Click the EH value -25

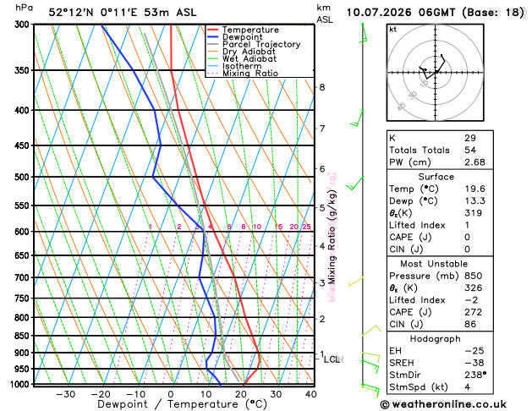pyautogui.click(x=474, y=351)
